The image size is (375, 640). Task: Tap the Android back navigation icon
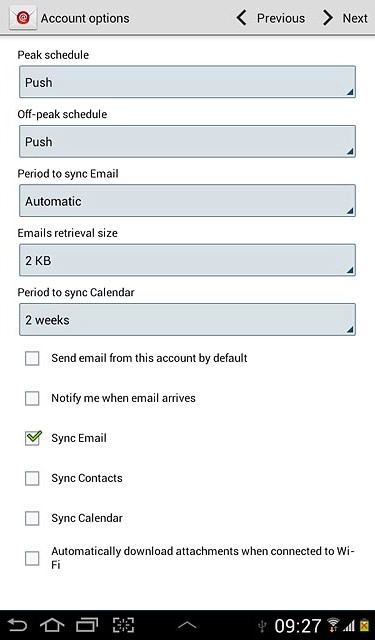[x=18, y=625]
